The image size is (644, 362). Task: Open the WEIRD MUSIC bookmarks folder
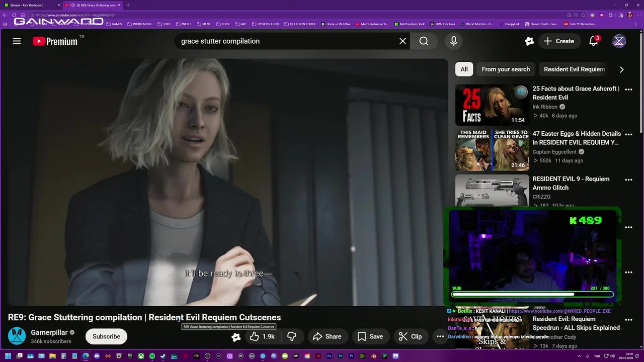[139, 24]
